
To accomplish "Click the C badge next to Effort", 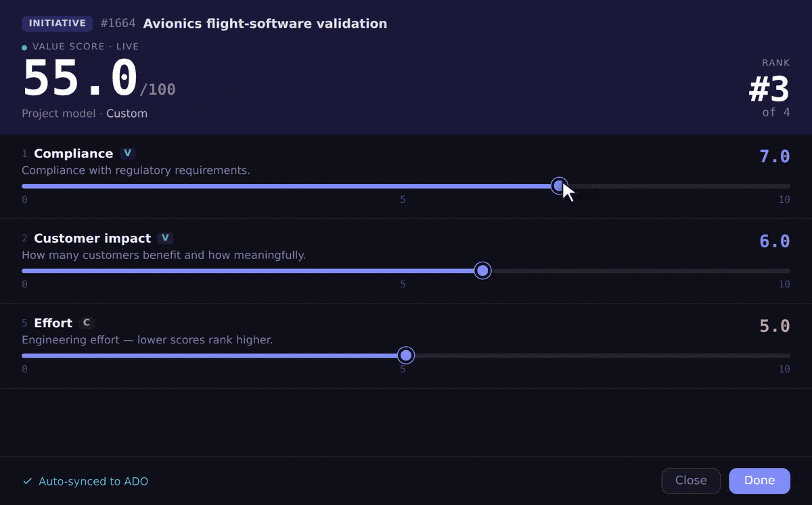I will point(87,323).
